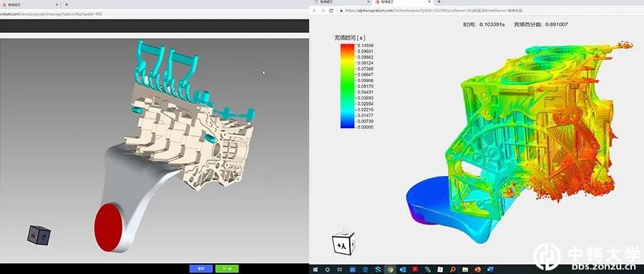
Task: Open a new tab in left browser
Action: pos(67,4)
